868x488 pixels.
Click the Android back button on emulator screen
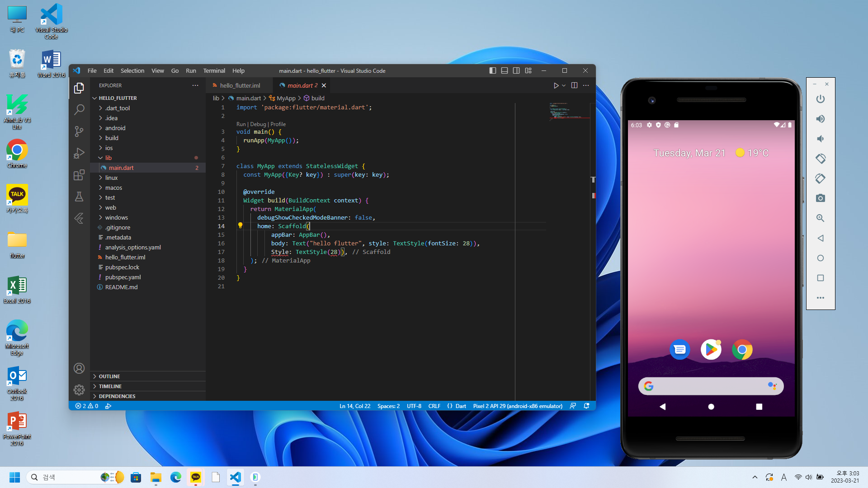663,407
